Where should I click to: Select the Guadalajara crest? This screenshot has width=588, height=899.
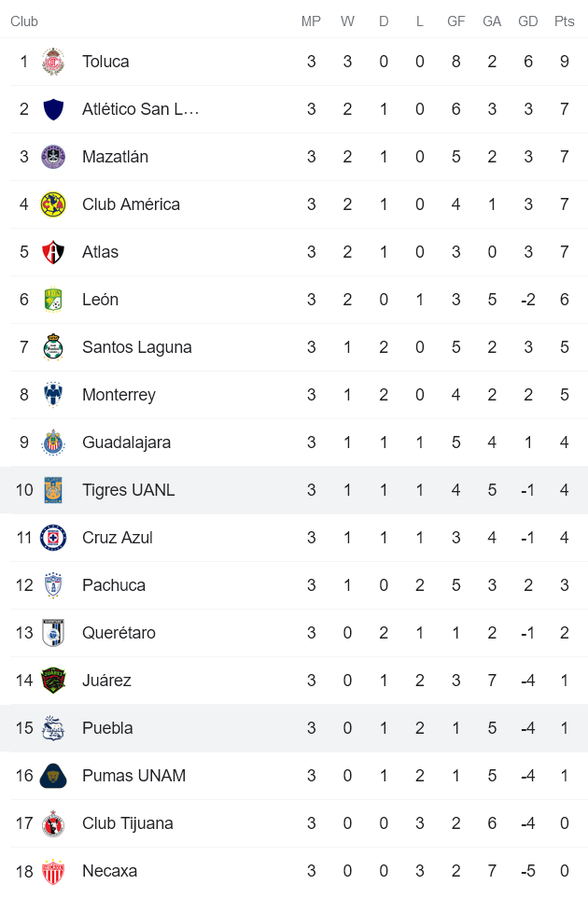tap(53, 442)
